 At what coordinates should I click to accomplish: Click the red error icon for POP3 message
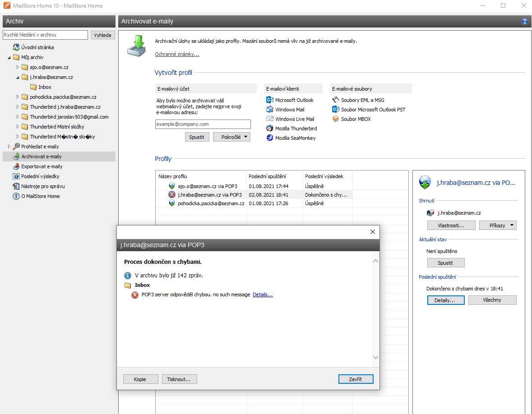(135, 294)
